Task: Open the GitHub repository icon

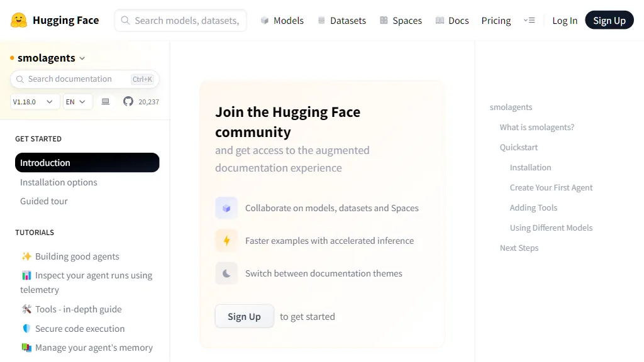Action: click(128, 101)
